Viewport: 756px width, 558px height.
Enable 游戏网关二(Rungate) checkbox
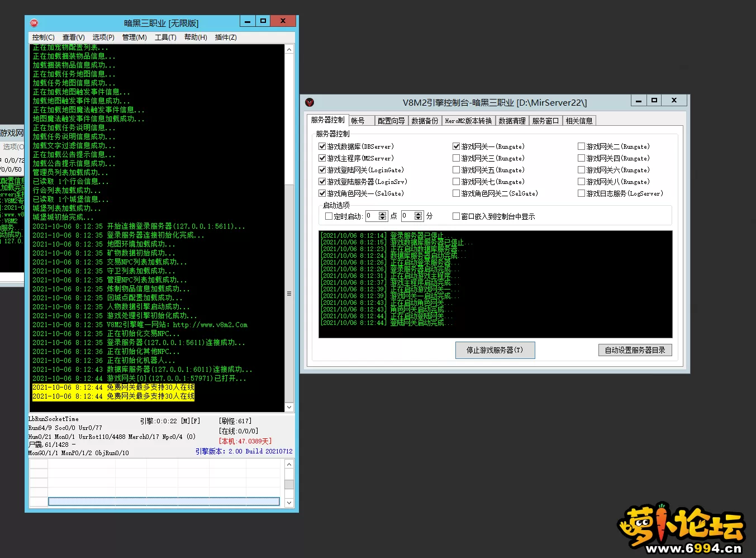[x=582, y=146]
